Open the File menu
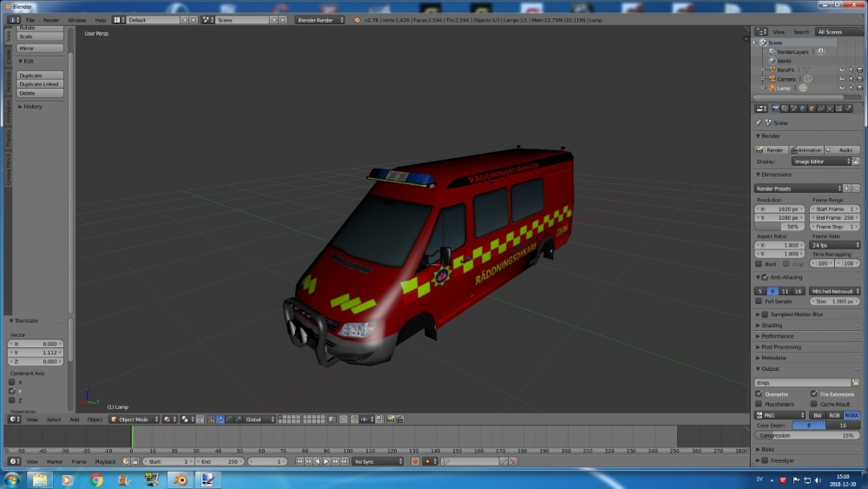868x489 pixels. point(30,20)
